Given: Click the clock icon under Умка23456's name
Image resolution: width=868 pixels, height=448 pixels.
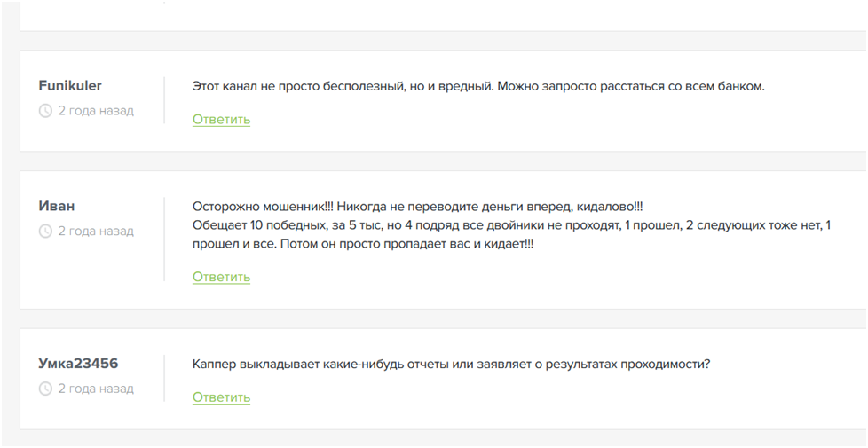Looking at the screenshot, I should coord(46,389).
